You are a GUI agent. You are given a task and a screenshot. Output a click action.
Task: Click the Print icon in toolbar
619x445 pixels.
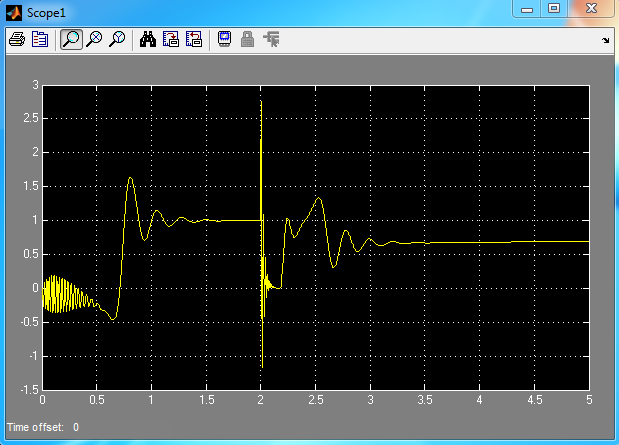[x=16, y=40]
